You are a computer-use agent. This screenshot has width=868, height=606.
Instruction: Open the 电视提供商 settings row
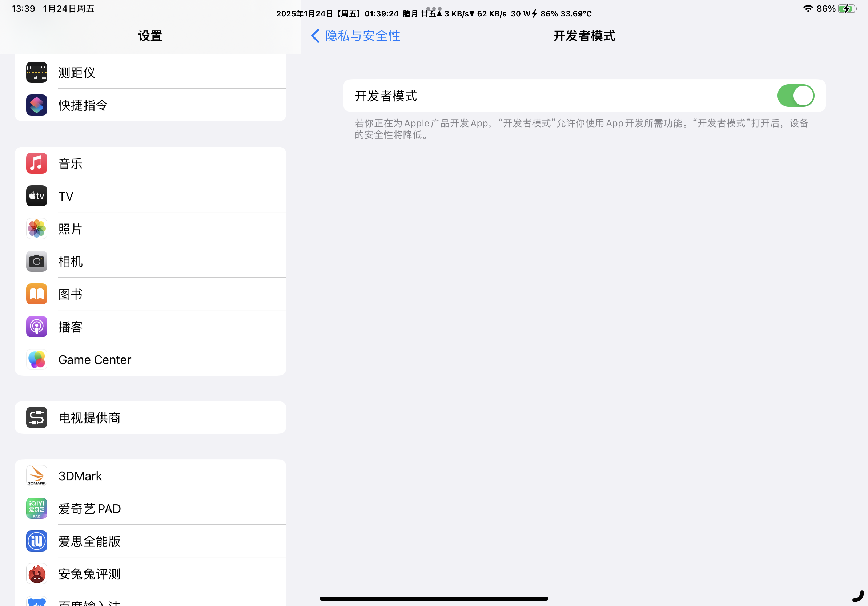(150, 417)
